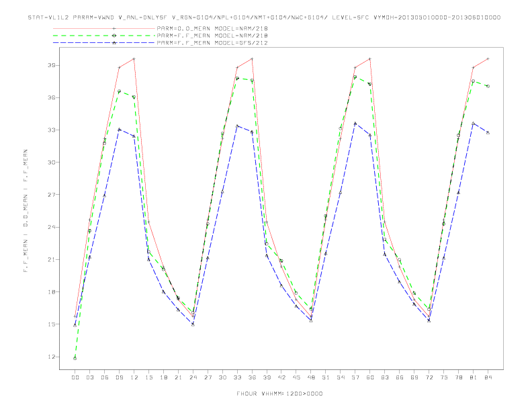
Task: Click x-axis tick label 66
Action: click(x=400, y=377)
